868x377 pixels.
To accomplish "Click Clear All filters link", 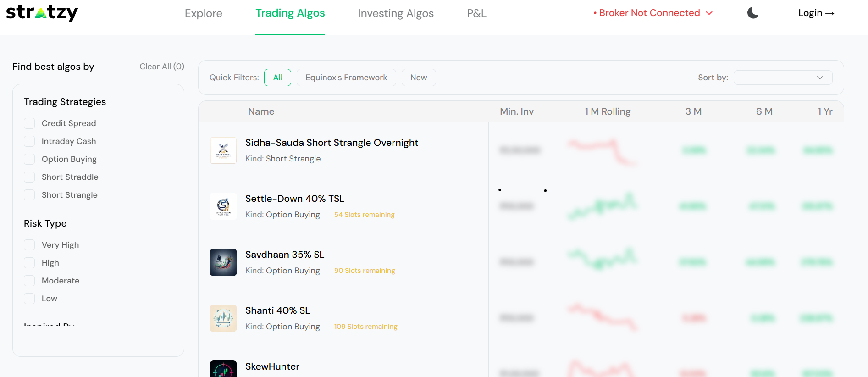I will point(162,67).
